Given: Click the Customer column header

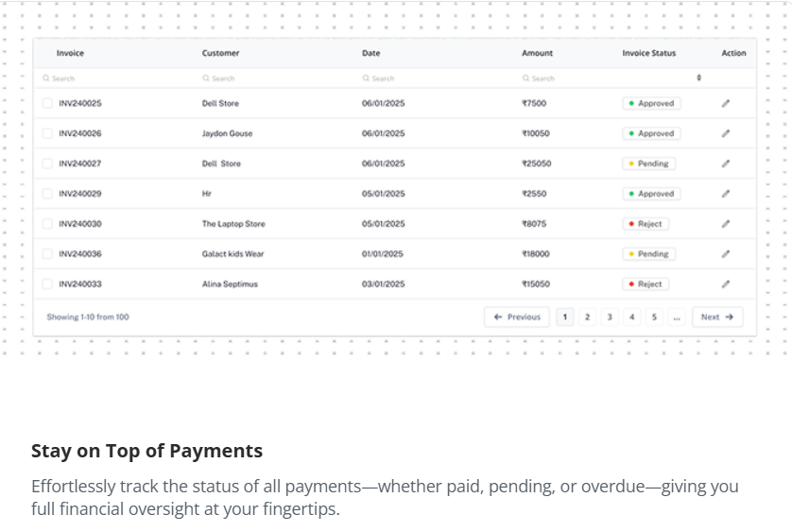Looking at the screenshot, I should (221, 53).
